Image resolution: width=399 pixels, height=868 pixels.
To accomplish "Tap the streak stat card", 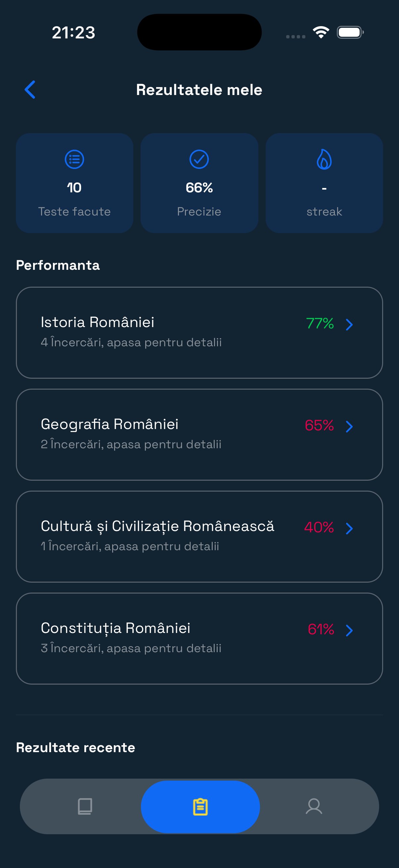I will pos(324,183).
